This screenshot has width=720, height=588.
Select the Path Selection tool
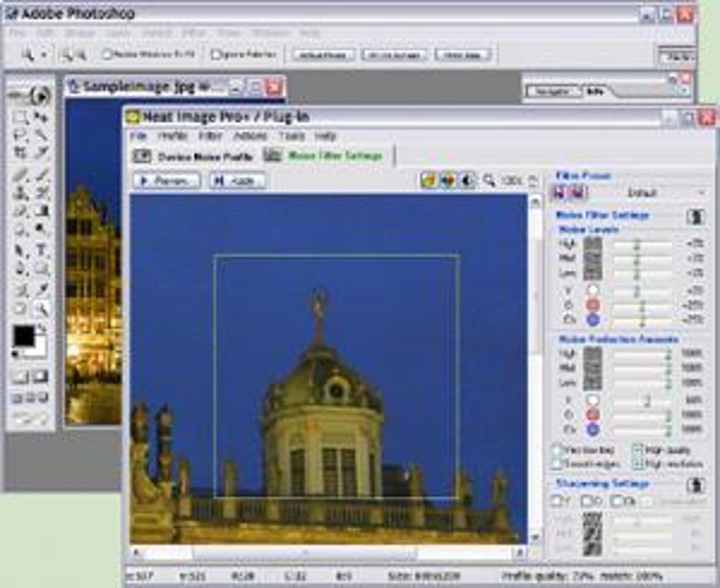pos(20,251)
